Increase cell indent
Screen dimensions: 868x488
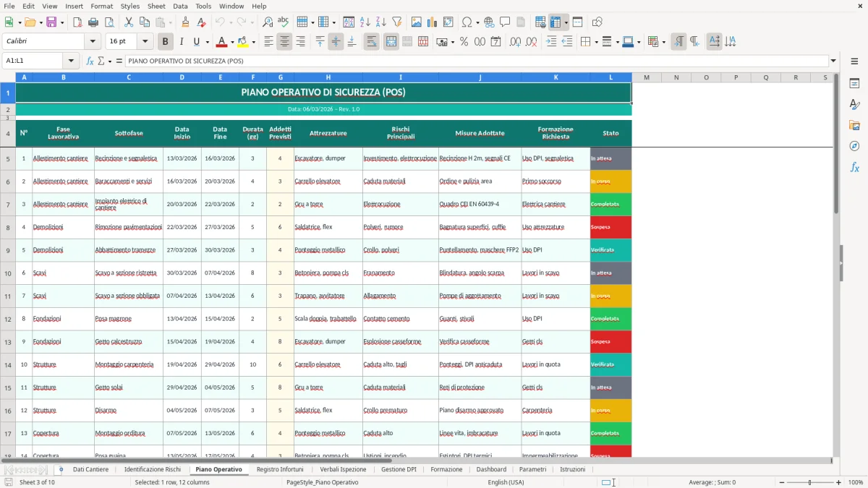click(551, 42)
